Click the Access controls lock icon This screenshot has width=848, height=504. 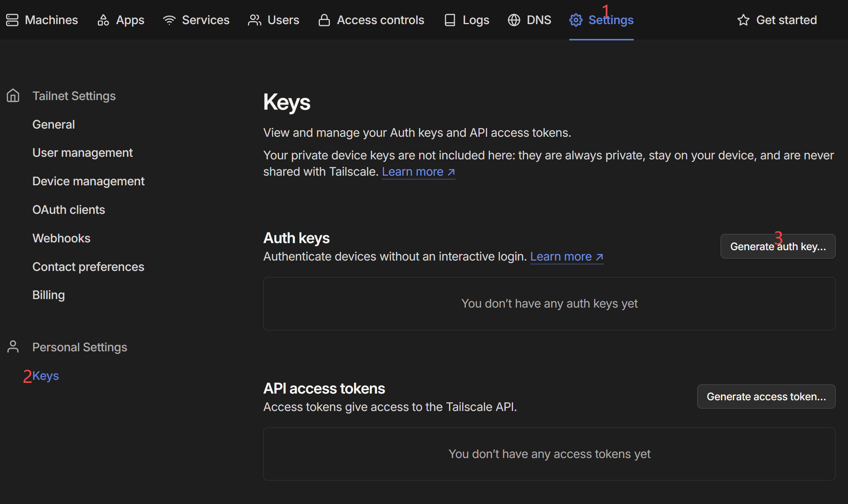tap(324, 20)
